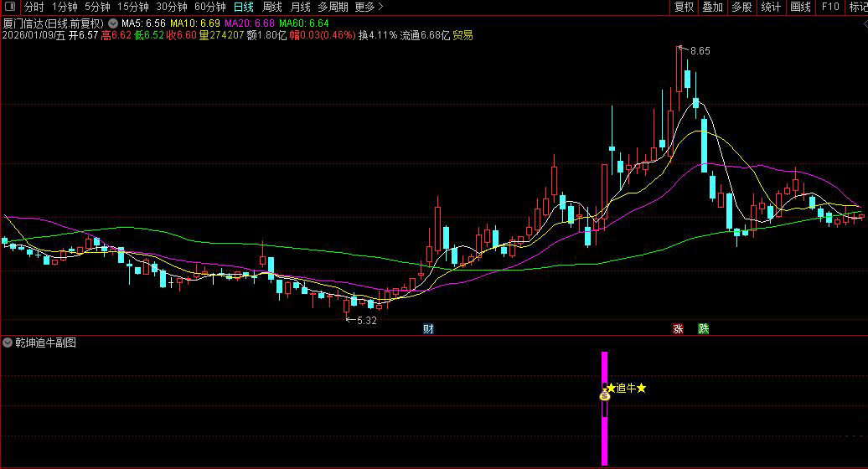The height and width of the screenshot is (469, 868).
Task: Expand the 乾坤追牛副图 indicator dropdown
Action: (8, 343)
